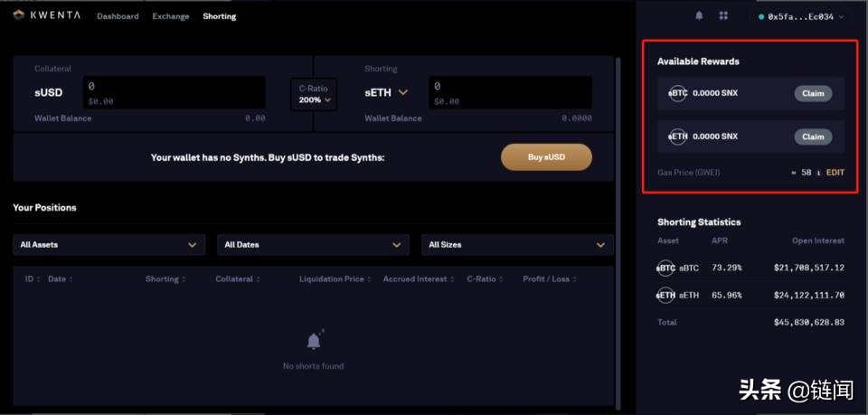This screenshot has height=415, width=868.
Task: Open the All Dates filter dropdown
Action: click(314, 245)
